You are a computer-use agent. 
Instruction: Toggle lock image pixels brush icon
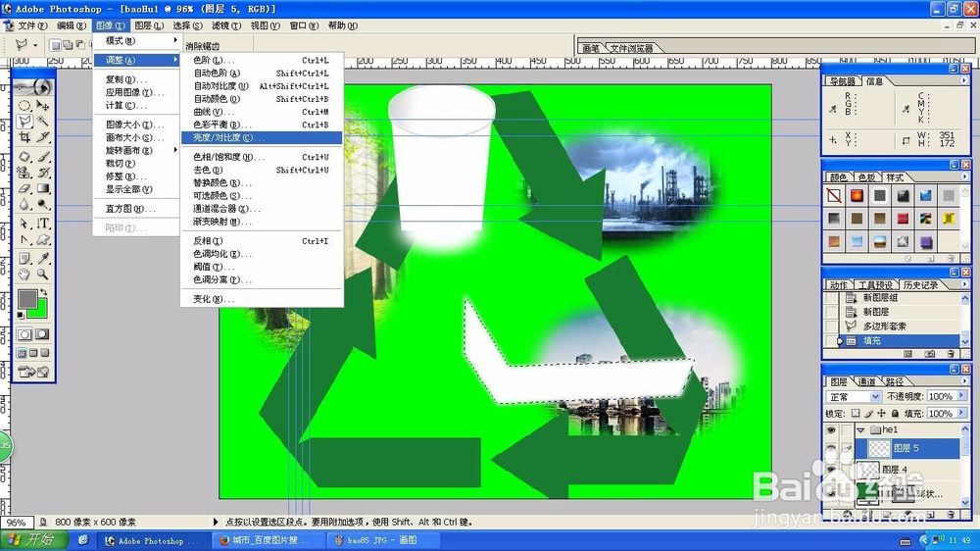tap(868, 414)
